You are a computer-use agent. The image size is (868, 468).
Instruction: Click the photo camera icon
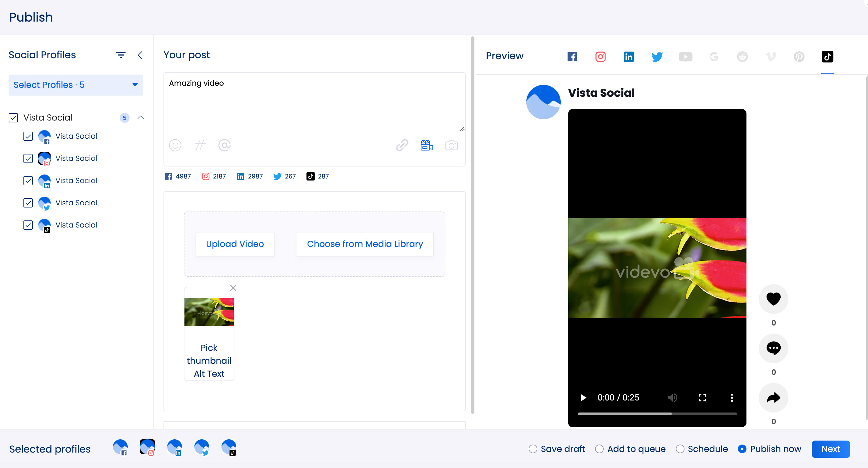click(452, 146)
